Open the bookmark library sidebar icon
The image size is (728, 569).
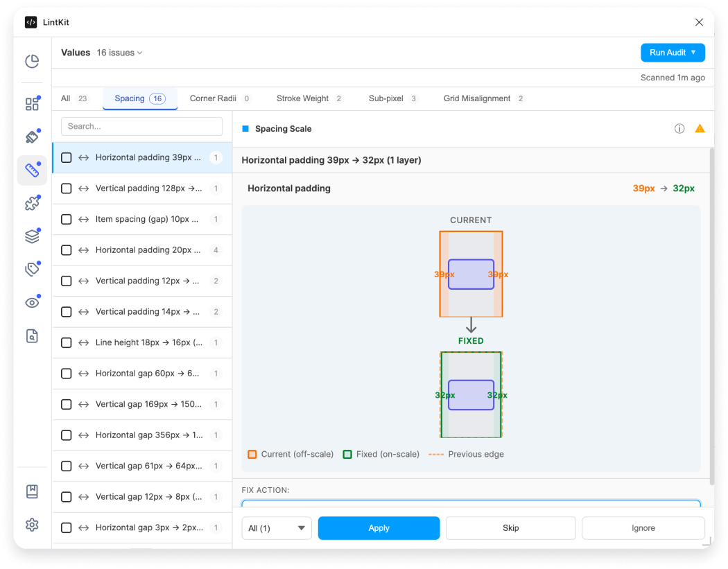(x=32, y=491)
